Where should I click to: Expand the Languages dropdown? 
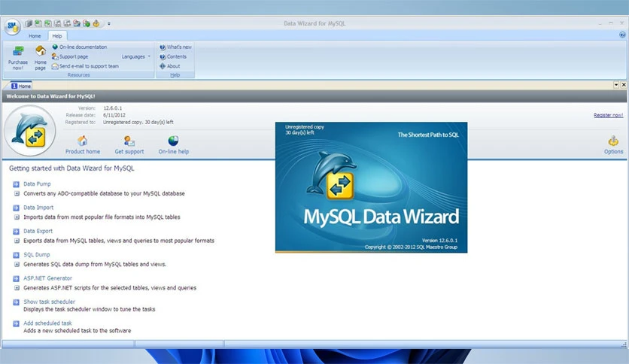click(x=136, y=56)
